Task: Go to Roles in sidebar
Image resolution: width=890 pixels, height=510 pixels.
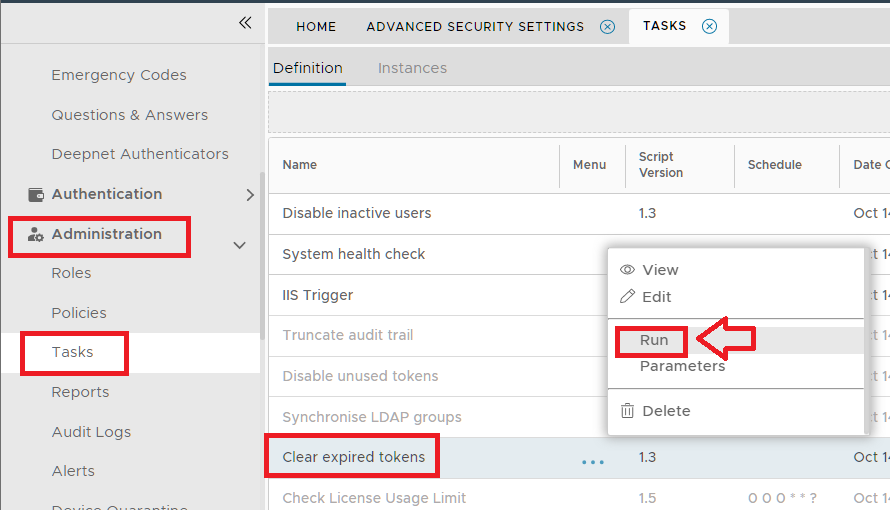Action: (71, 273)
